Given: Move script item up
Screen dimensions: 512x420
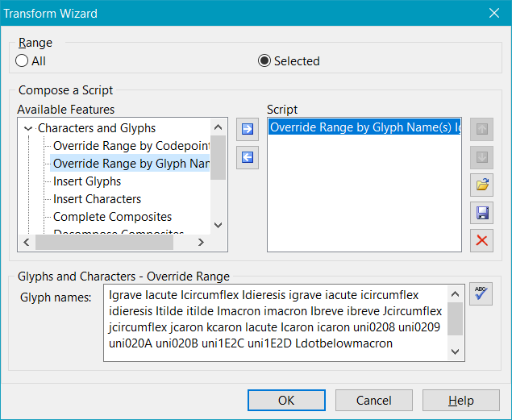Looking at the screenshot, I should [481, 129].
